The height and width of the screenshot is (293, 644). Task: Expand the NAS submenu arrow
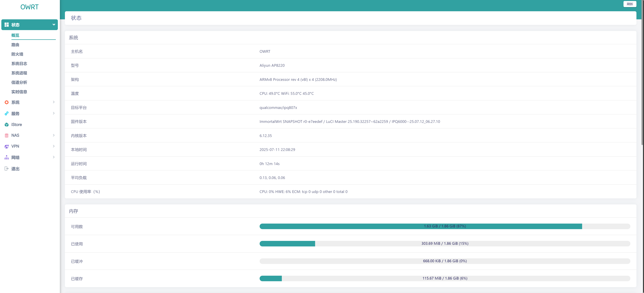[53, 135]
